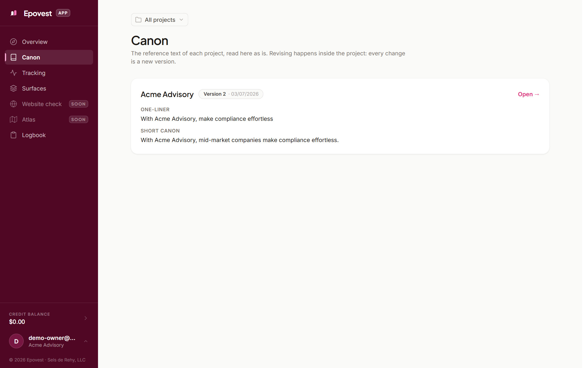The height and width of the screenshot is (368, 588).
Task: Click the folder icon beside All projects
Action: tap(138, 20)
